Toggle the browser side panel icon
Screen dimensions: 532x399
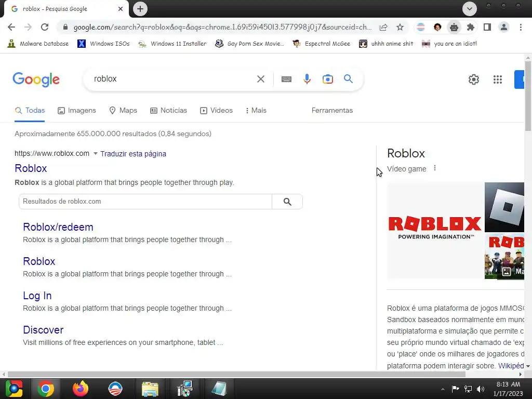[487, 27]
